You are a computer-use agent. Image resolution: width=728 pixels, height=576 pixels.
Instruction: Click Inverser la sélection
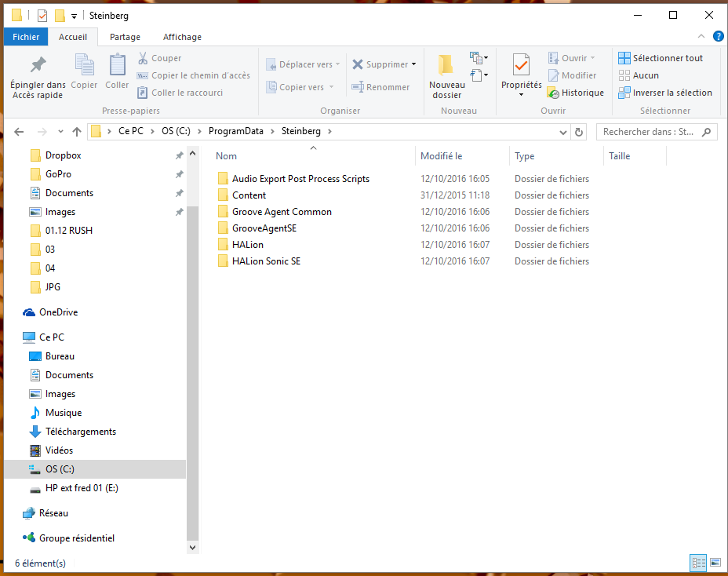[665, 93]
